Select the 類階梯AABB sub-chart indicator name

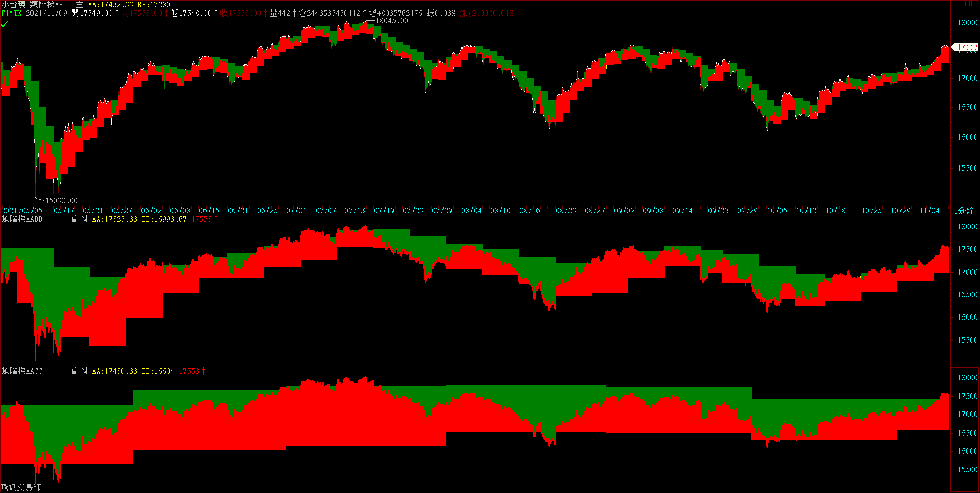click(x=22, y=219)
